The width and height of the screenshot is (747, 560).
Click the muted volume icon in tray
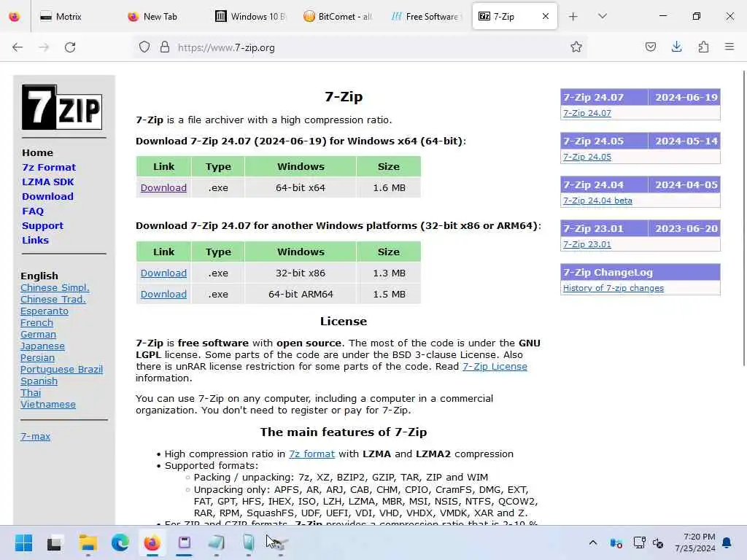tap(658, 542)
